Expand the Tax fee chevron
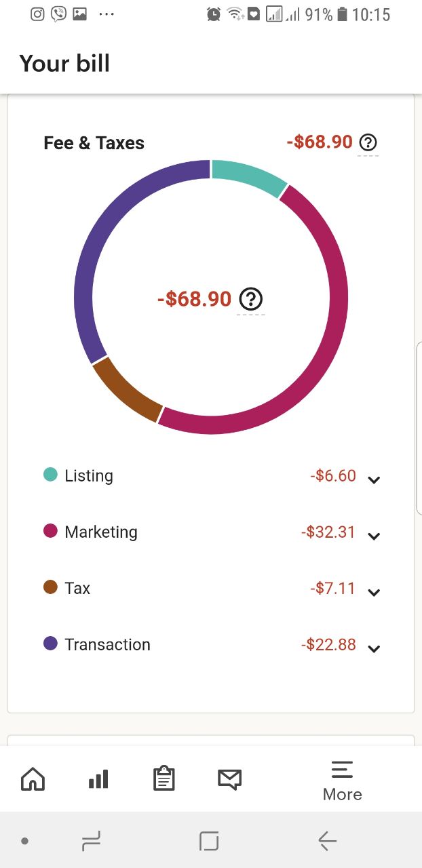The height and width of the screenshot is (868, 422). point(374,593)
